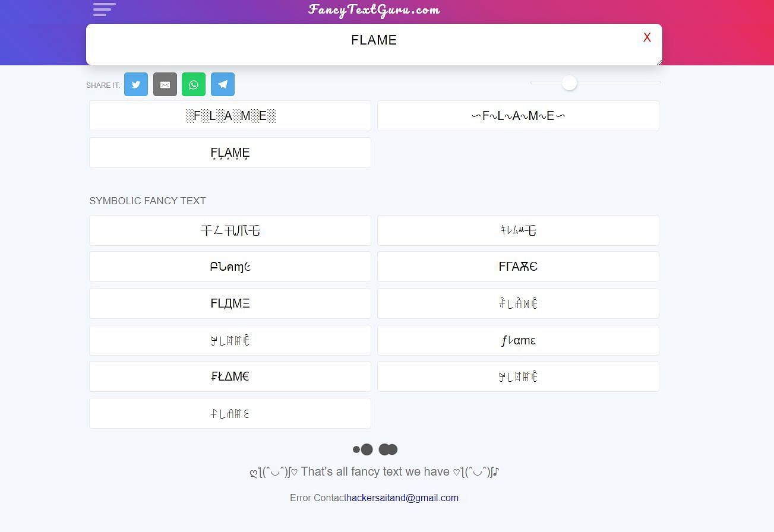Copy the FLAME style with stars underneath

click(230, 153)
